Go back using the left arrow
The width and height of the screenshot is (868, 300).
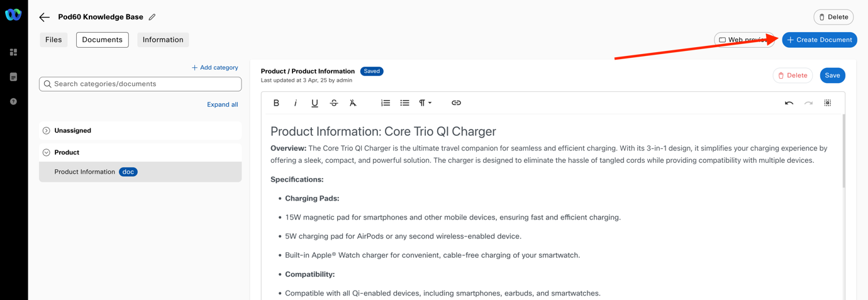(x=44, y=17)
